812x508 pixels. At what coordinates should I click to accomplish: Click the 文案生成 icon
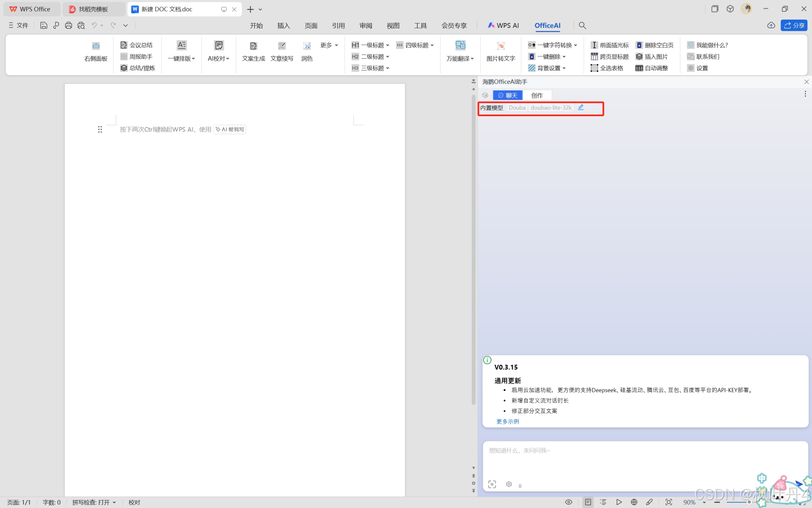point(253,46)
